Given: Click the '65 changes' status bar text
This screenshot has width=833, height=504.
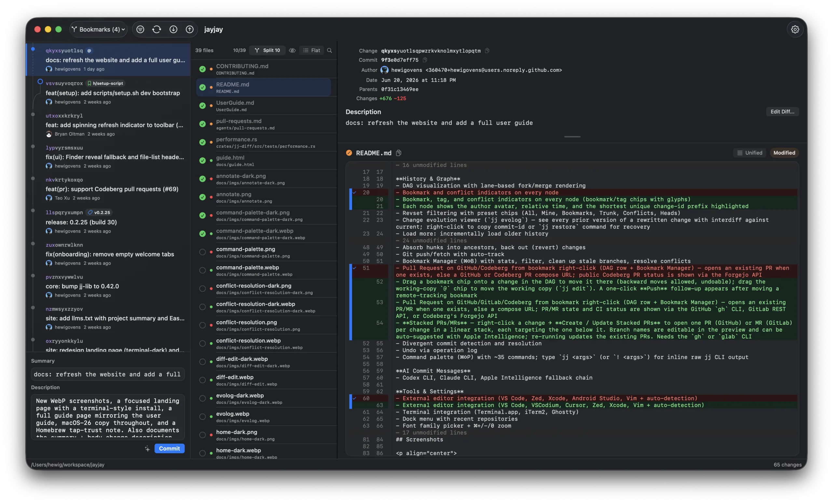Looking at the screenshot, I should (x=787, y=464).
